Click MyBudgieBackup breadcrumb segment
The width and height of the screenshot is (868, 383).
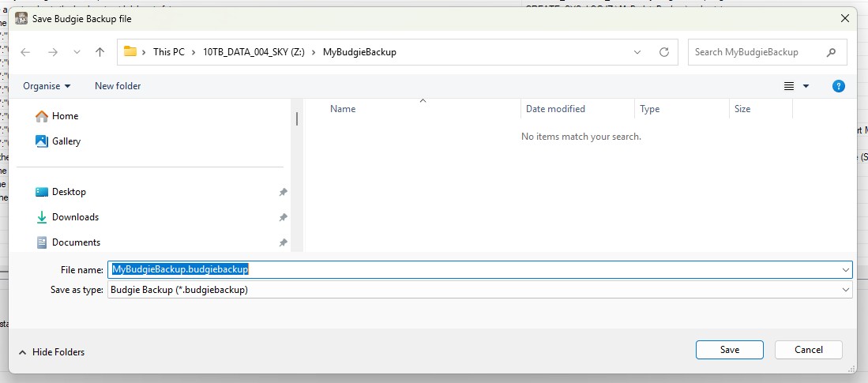click(359, 52)
